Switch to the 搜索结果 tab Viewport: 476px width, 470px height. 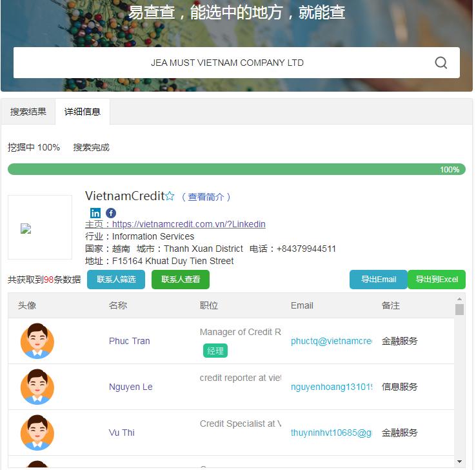click(28, 112)
